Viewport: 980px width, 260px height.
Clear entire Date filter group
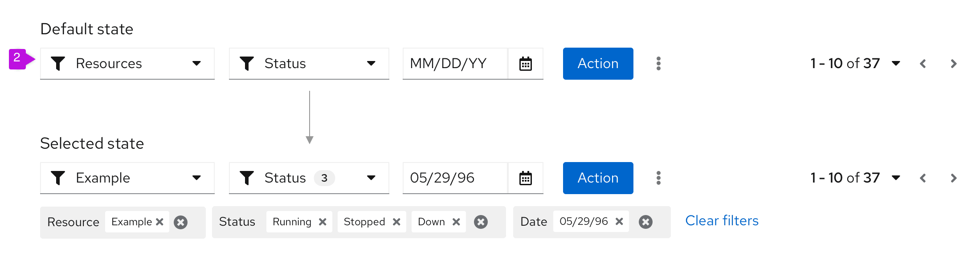pos(645,222)
